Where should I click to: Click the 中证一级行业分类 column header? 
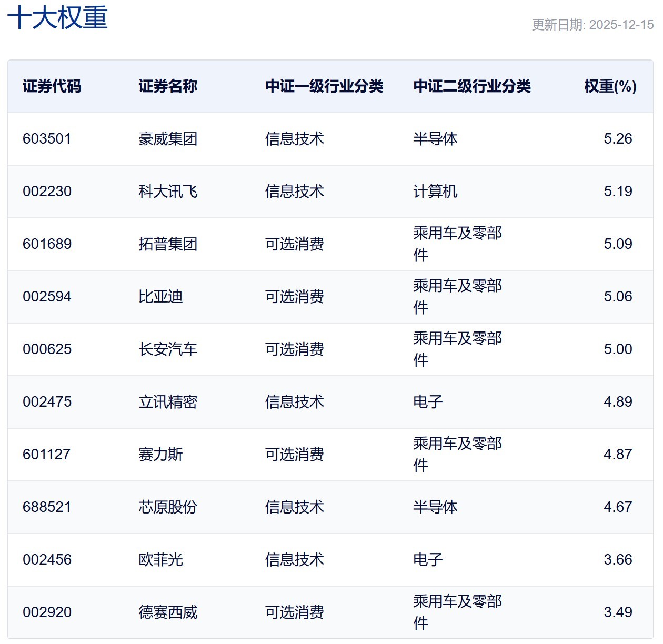click(x=324, y=86)
